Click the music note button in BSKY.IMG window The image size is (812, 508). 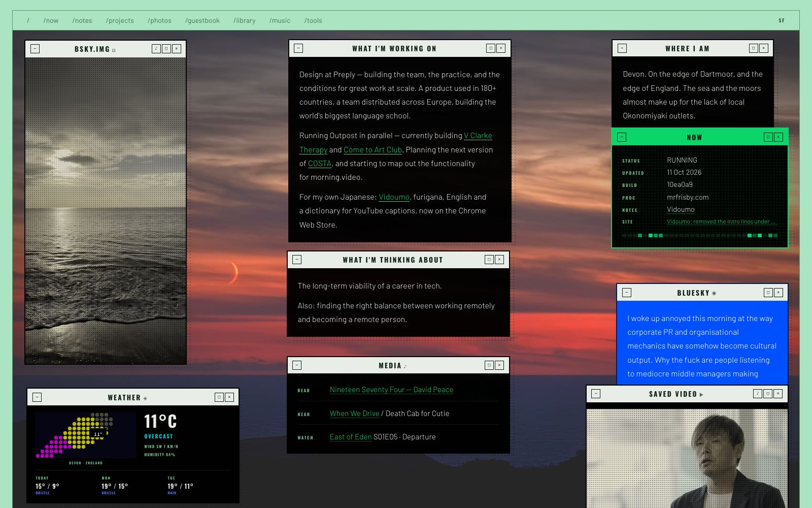tap(156, 49)
